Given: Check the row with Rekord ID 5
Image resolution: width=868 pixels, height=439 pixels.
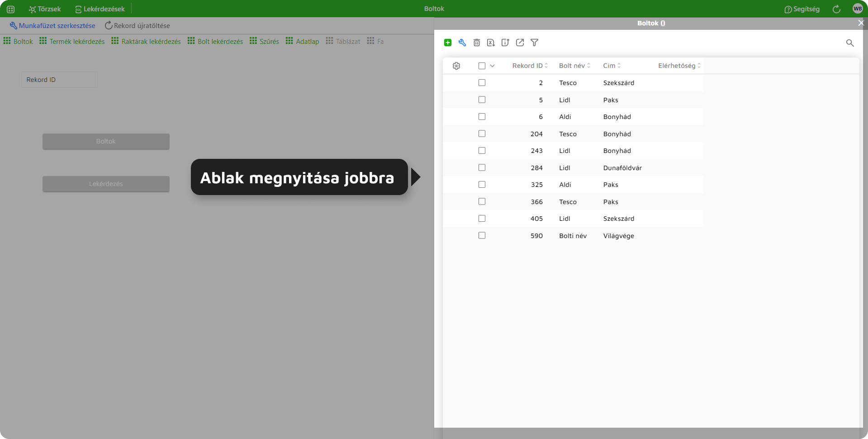Looking at the screenshot, I should pyautogui.click(x=482, y=100).
